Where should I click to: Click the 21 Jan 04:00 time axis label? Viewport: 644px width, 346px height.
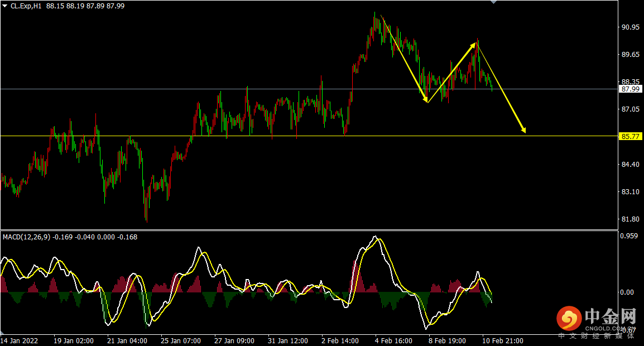click(x=127, y=341)
